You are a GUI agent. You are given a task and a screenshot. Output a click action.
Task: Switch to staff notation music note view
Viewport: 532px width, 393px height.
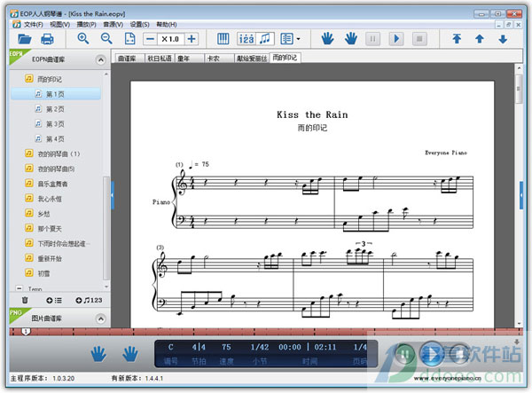click(x=264, y=39)
